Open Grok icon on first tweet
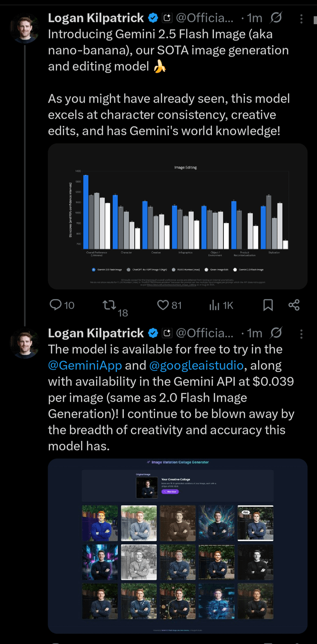Image resolution: width=317 pixels, height=644 pixels. pos(277,18)
